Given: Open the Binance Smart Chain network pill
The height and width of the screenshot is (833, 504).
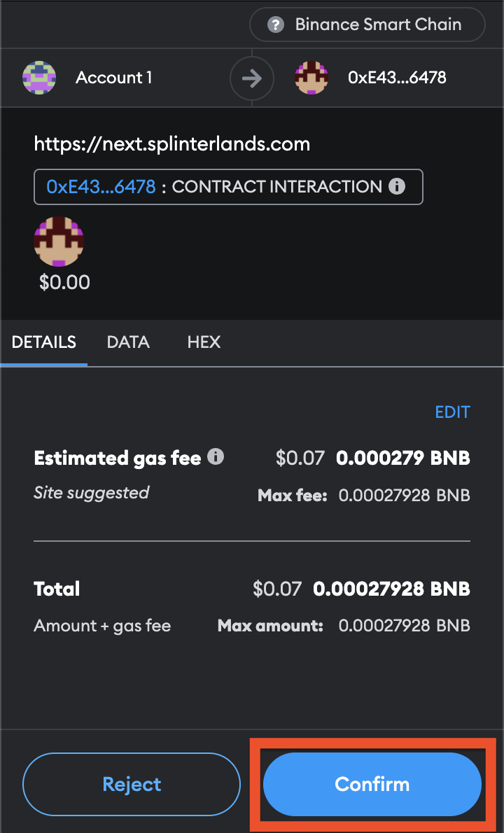Looking at the screenshot, I should [x=367, y=24].
